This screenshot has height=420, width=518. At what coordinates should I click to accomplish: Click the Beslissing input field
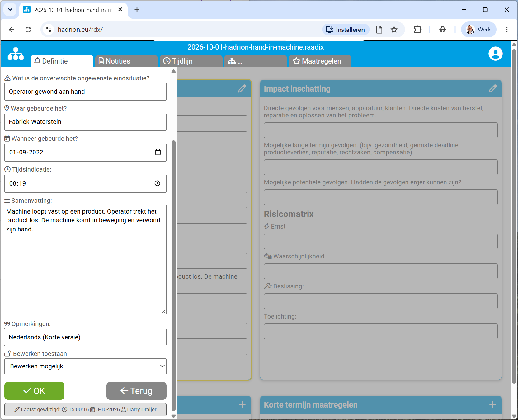381,301
